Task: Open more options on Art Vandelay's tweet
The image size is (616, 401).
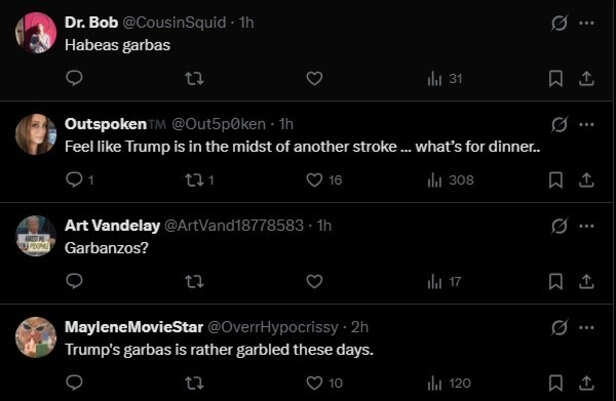Action: (x=587, y=225)
